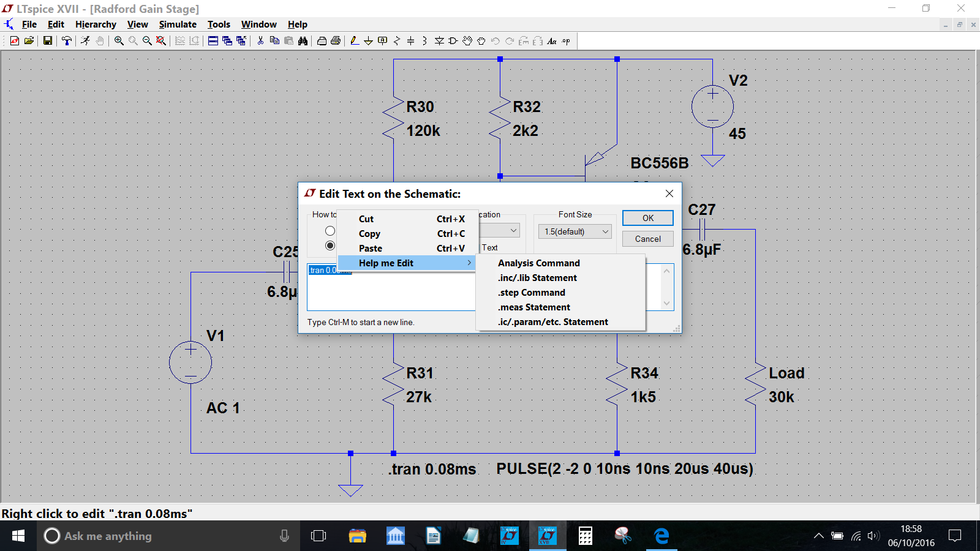The height and width of the screenshot is (551, 980).
Task: Click the Print Setup toolbar icon
Action: click(322, 41)
